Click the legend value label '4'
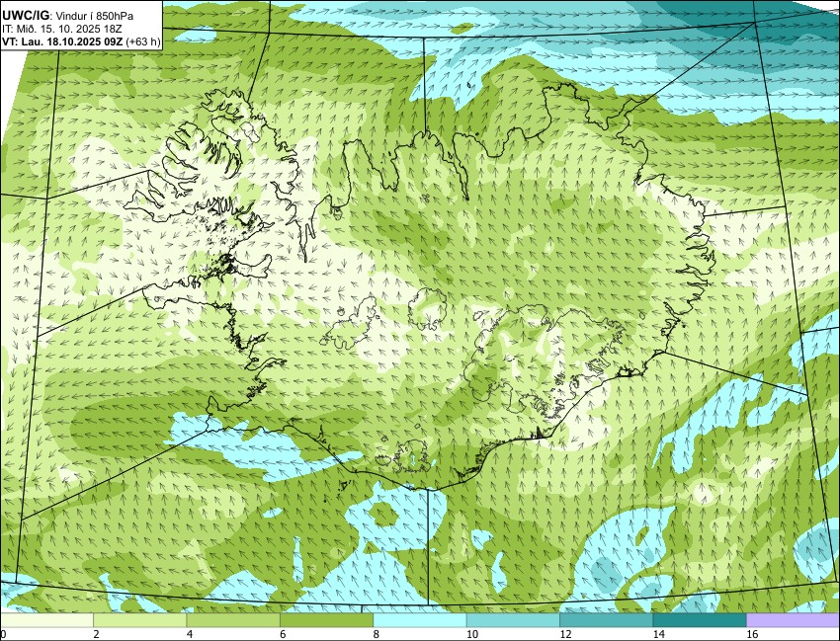 (190, 634)
